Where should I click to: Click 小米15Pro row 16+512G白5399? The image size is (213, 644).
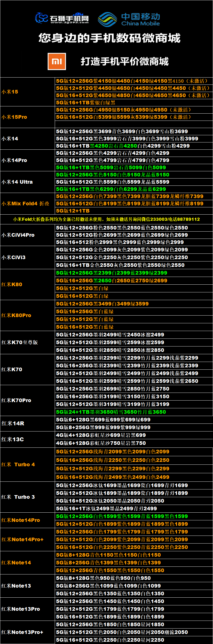(134, 117)
